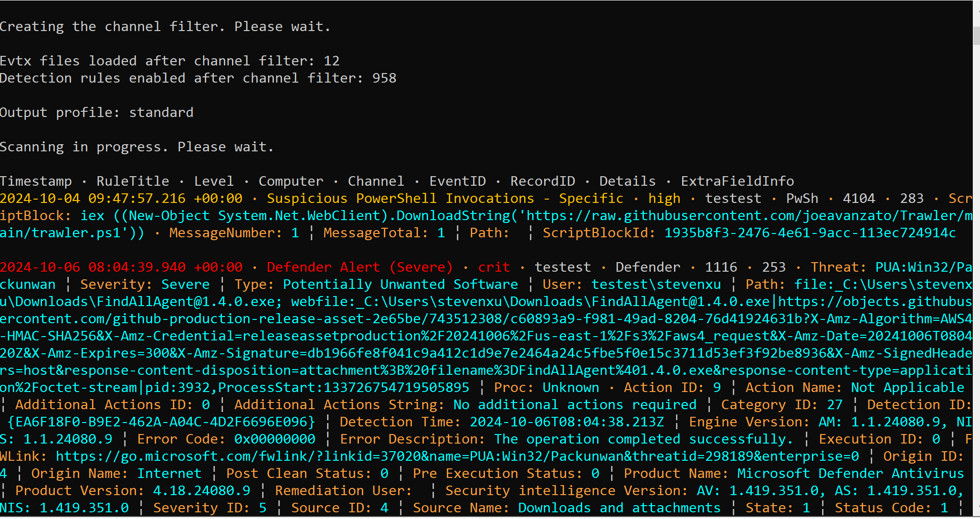Click 'Origin Name: Internet' field
This screenshot has height=519, width=980.
pos(116,474)
